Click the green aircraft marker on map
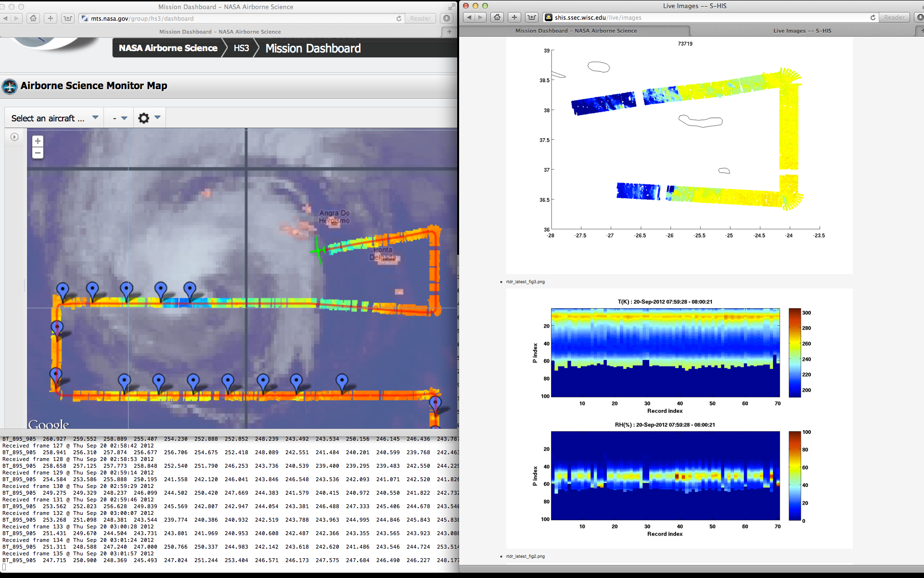Screen dimensions: 924x578 point(318,250)
